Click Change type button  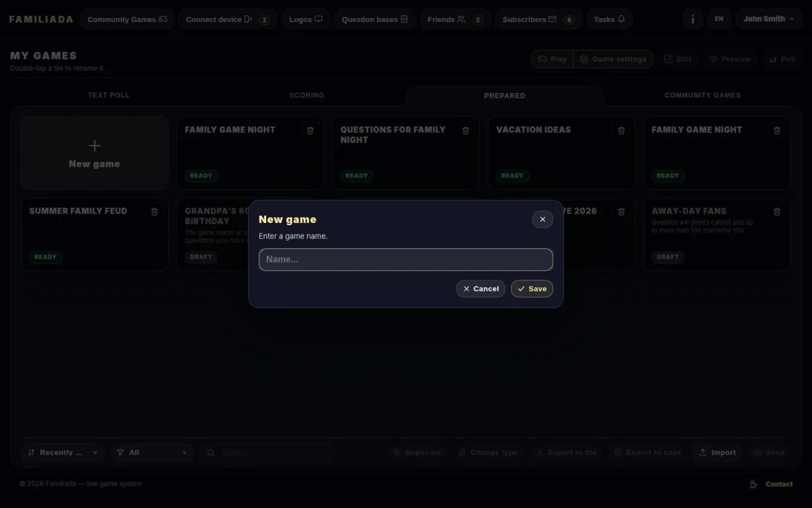488,452
